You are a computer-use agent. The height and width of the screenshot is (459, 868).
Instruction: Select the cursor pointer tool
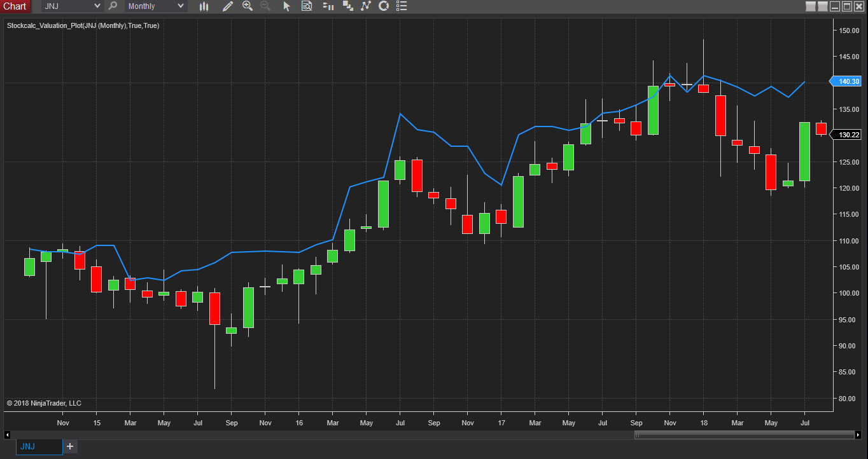pyautogui.click(x=286, y=6)
